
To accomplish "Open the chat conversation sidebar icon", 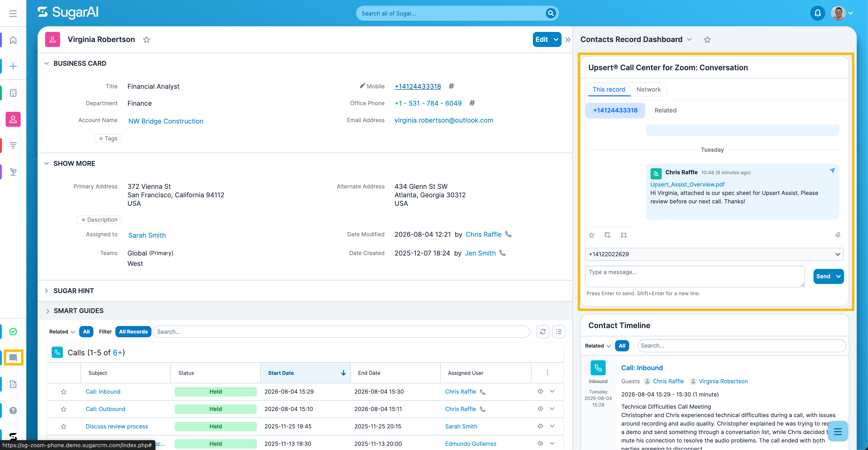I will click(x=13, y=358).
